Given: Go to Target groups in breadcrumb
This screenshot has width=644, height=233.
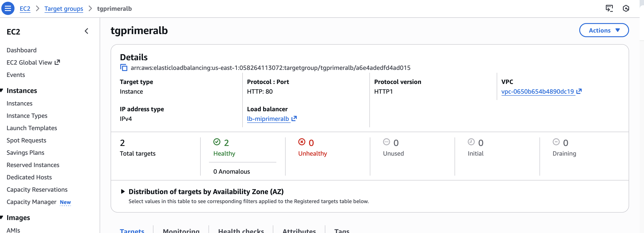Looking at the screenshot, I should click(x=64, y=9).
